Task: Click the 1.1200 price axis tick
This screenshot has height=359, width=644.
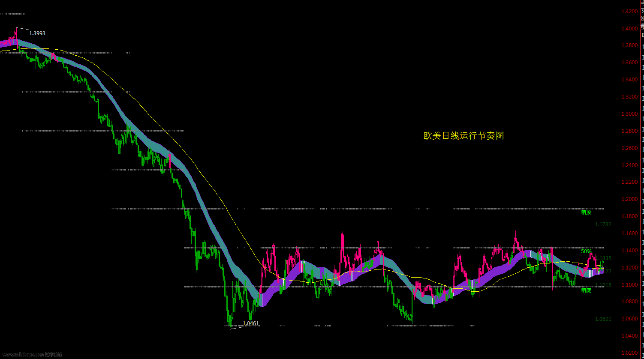Action: [629, 268]
